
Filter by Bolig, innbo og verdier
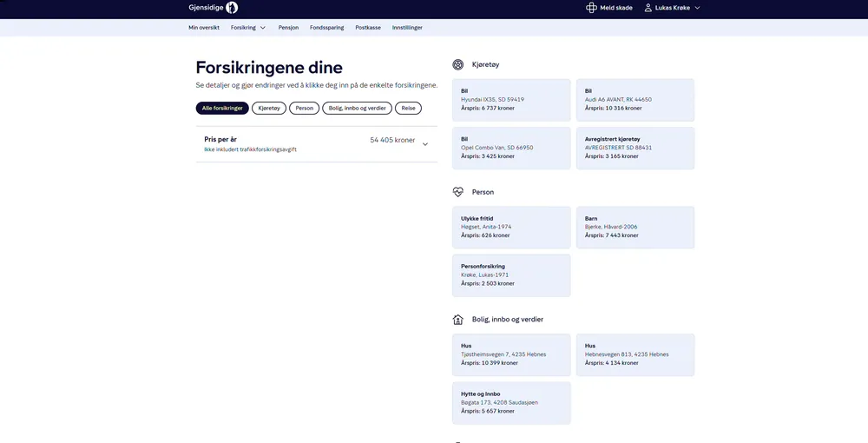point(357,109)
